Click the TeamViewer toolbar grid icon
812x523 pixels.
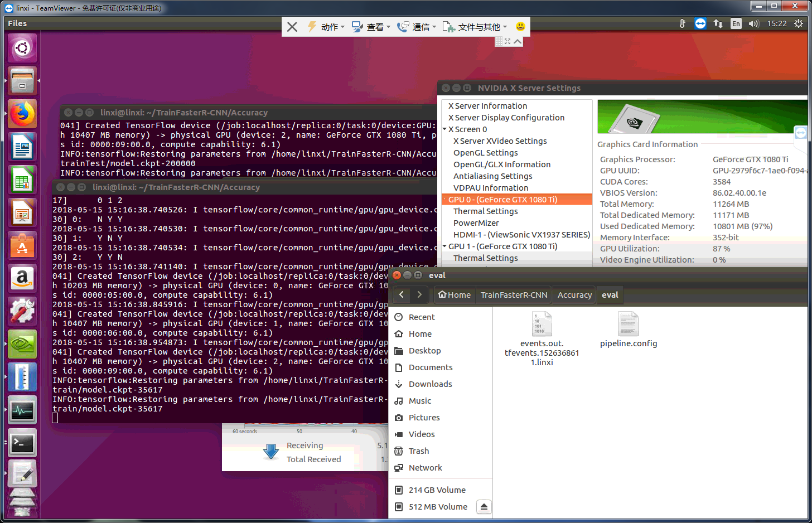pyautogui.click(x=499, y=41)
